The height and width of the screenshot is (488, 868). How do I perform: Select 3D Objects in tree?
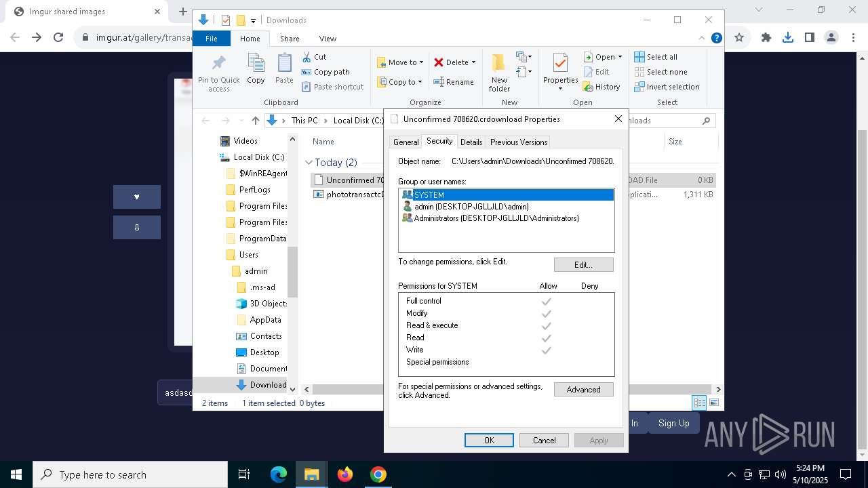tap(261, 304)
